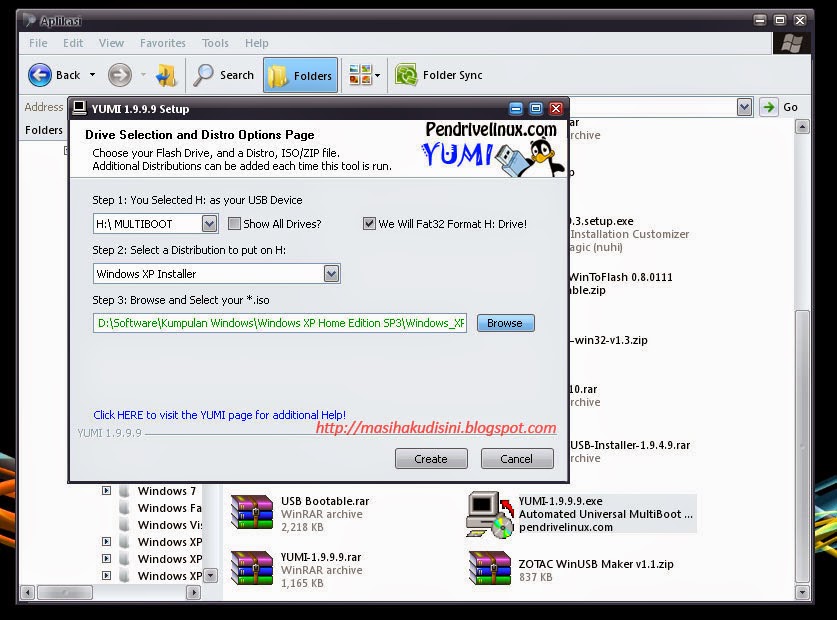The width and height of the screenshot is (837, 620).
Task: Open the Tools menu
Action: [x=215, y=43]
